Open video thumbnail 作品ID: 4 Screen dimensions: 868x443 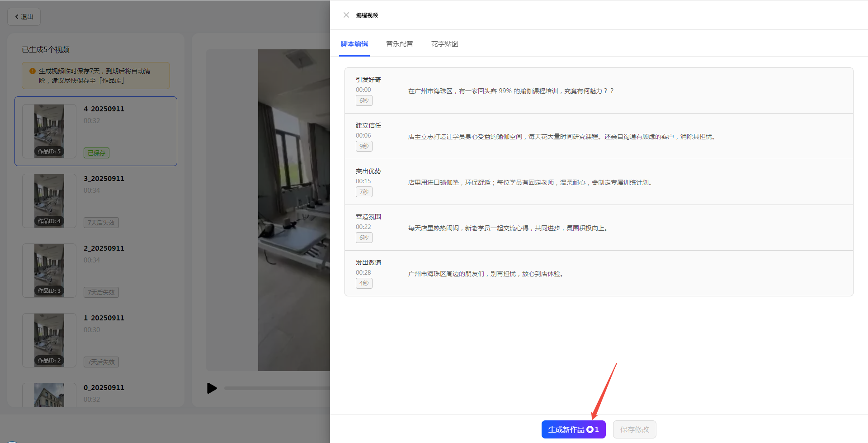point(49,201)
